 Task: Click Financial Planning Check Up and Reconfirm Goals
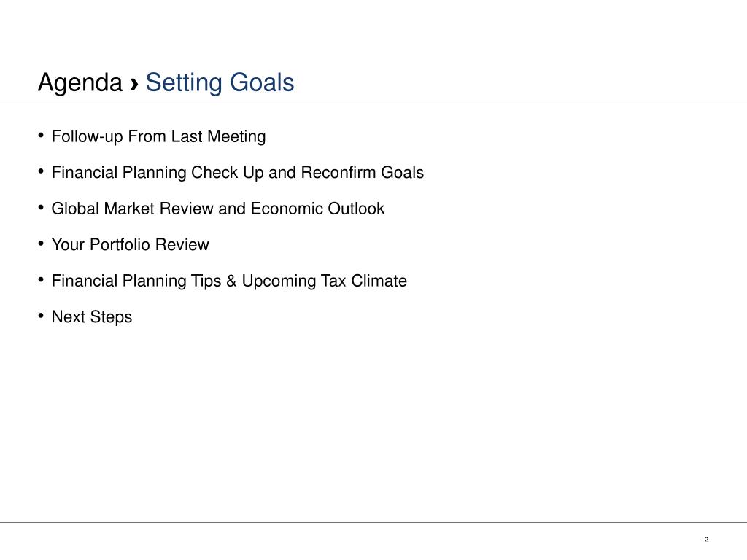238,172
